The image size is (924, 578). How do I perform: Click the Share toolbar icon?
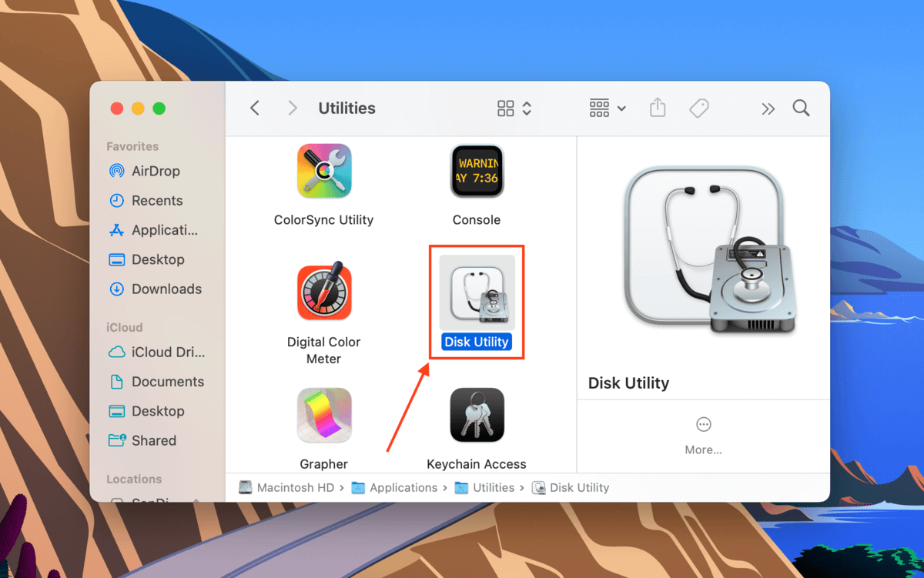[x=658, y=109]
